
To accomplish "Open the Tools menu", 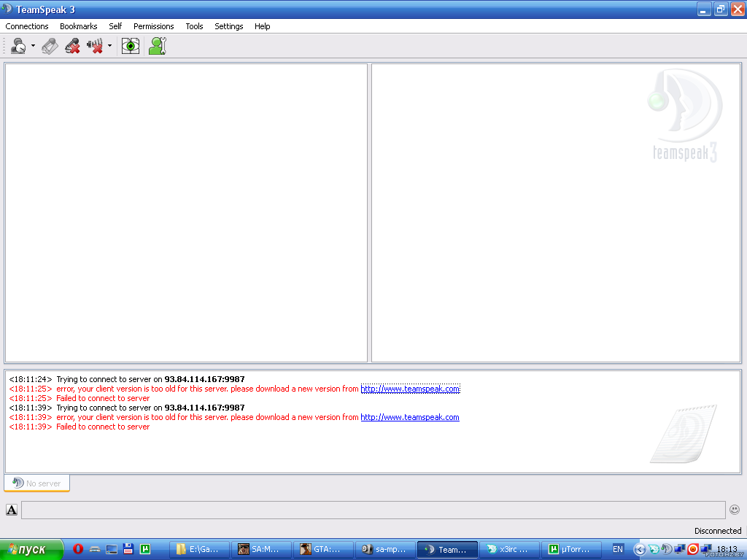I will click(x=194, y=26).
